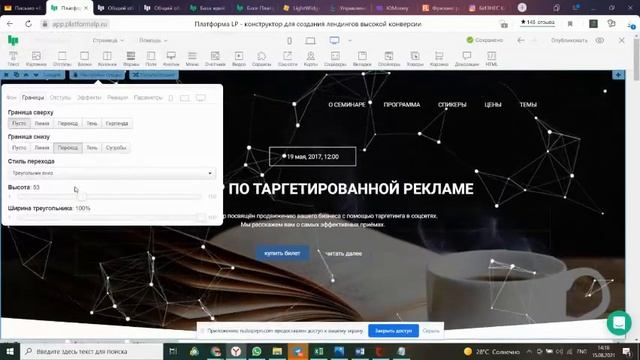Adjust the Высота slider handle

pyautogui.click(x=82, y=196)
